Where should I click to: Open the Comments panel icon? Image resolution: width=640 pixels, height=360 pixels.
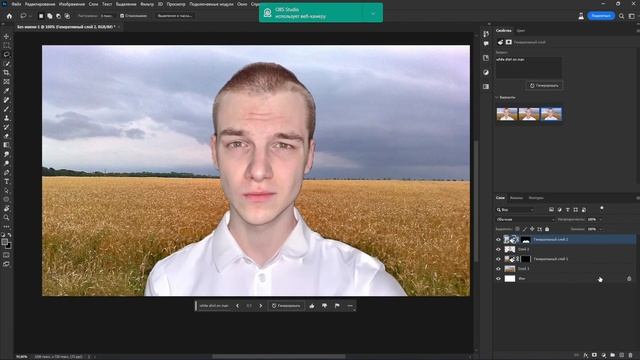(486, 43)
